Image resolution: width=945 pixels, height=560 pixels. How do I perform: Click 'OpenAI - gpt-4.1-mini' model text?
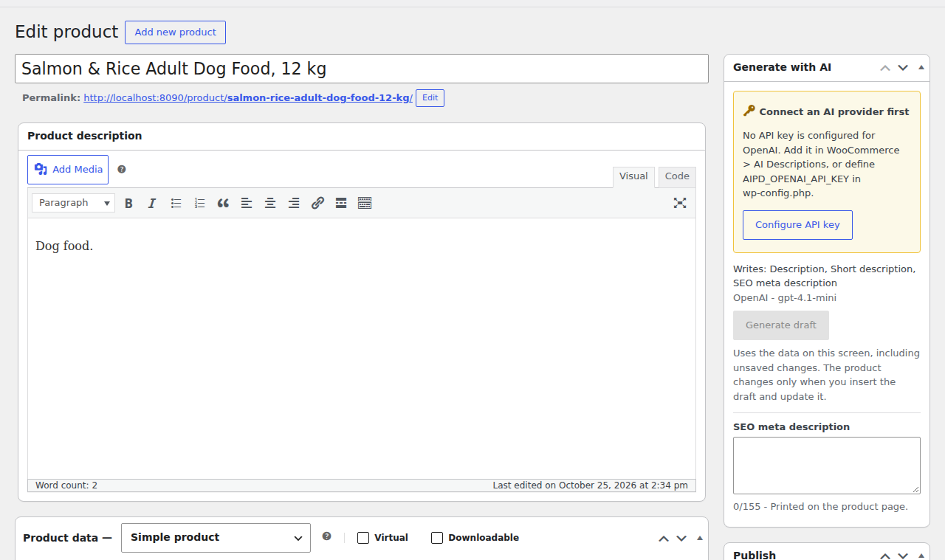[785, 298]
